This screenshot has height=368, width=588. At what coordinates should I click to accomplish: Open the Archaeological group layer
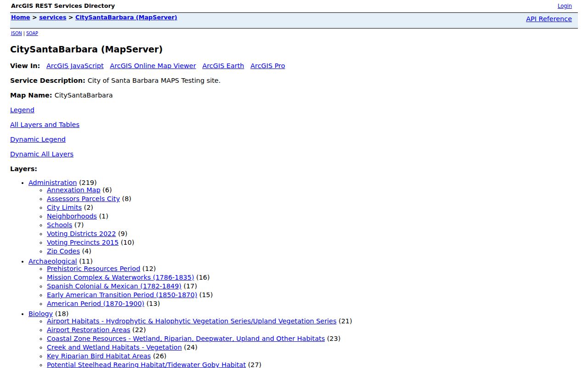tap(52, 261)
